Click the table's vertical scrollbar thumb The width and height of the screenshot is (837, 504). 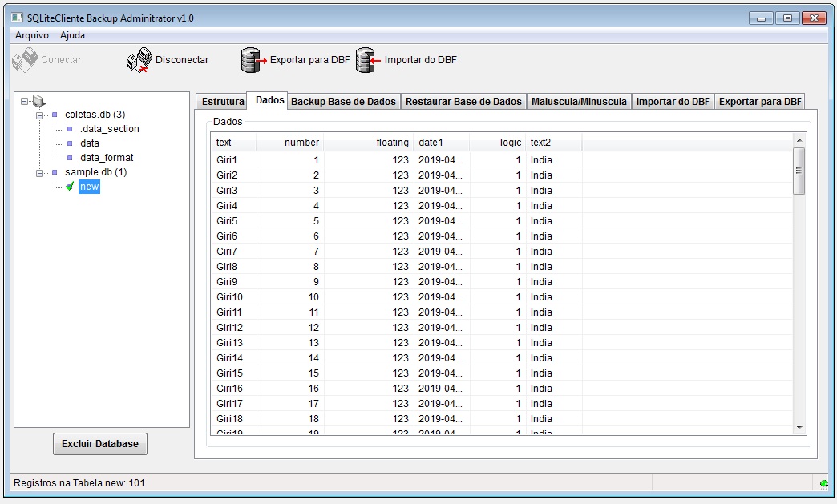(799, 171)
